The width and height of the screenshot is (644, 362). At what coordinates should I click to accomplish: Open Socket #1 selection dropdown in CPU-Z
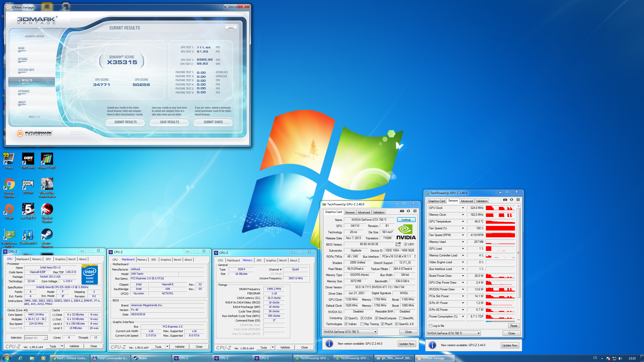pos(36,338)
